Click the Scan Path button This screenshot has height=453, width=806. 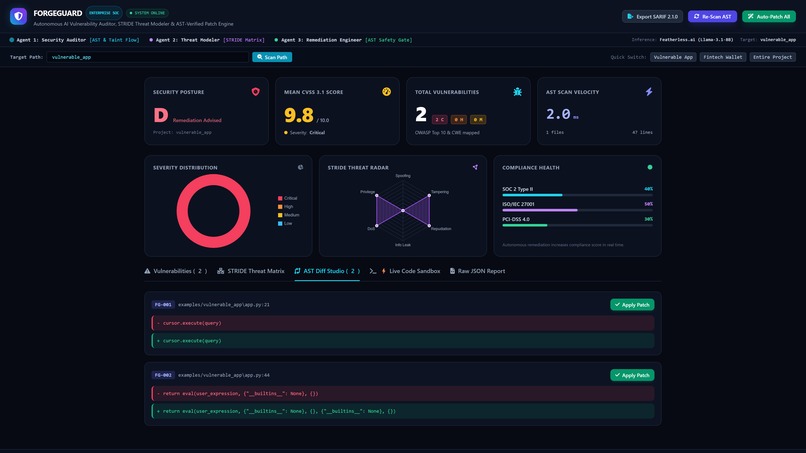[x=272, y=57]
